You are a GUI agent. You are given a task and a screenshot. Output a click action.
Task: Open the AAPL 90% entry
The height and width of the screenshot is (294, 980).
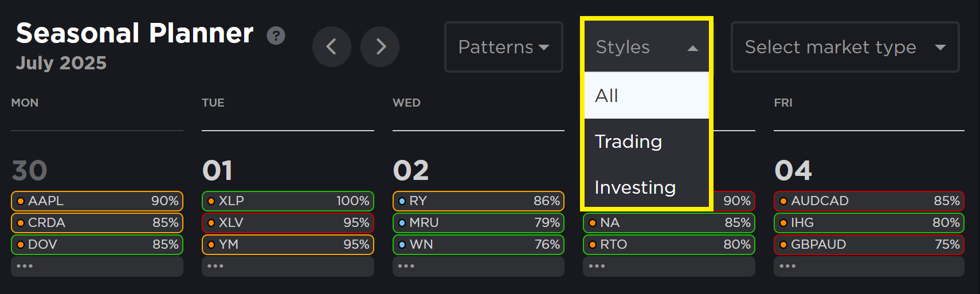97,201
